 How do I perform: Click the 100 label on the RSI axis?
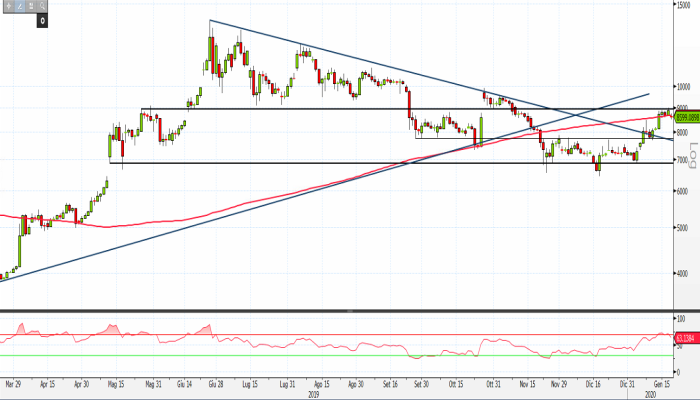[681, 319]
